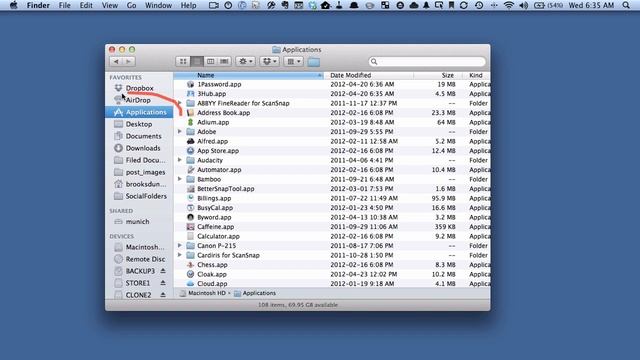Image resolution: width=640 pixels, height=360 pixels.
Task: Go back using the back arrow
Action: coord(116,61)
